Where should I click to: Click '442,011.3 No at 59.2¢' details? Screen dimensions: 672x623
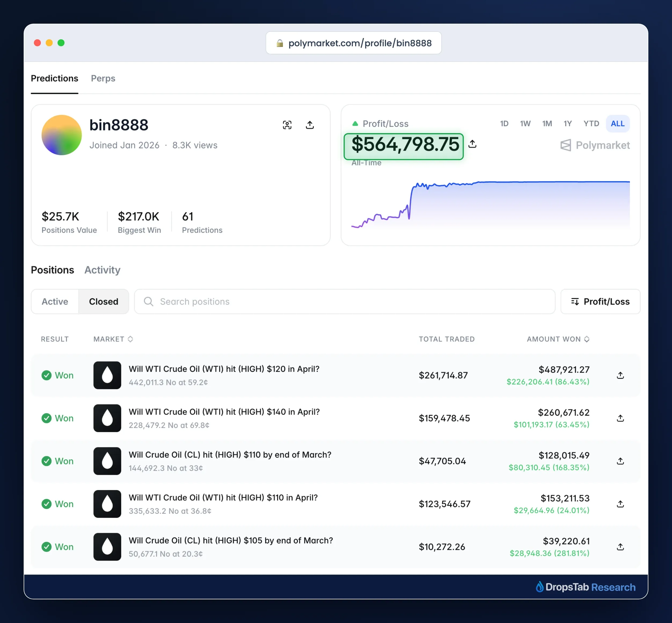click(x=168, y=382)
